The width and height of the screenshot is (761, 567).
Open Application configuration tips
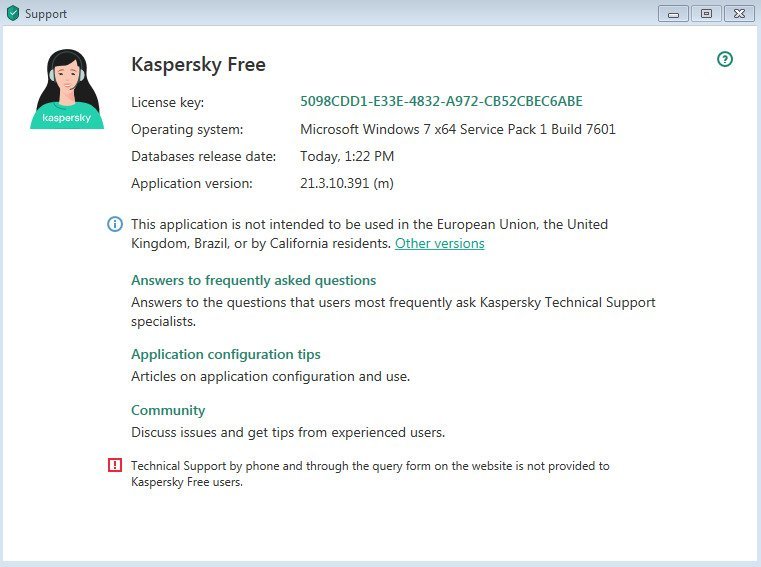click(225, 354)
